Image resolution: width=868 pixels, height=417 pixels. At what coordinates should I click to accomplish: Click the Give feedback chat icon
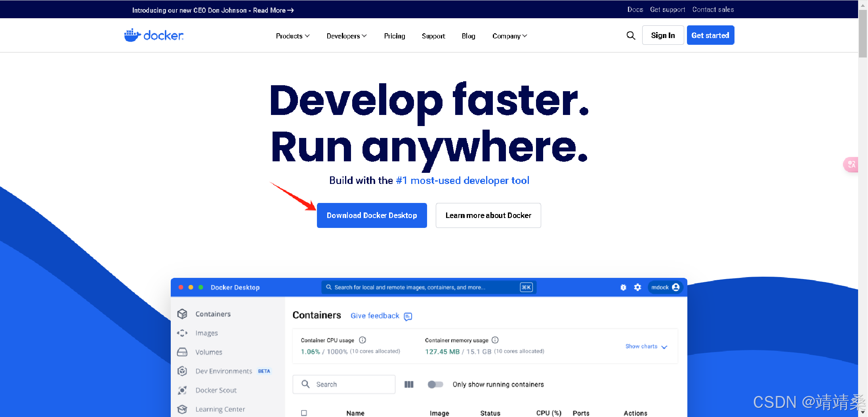pyautogui.click(x=408, y=316)
